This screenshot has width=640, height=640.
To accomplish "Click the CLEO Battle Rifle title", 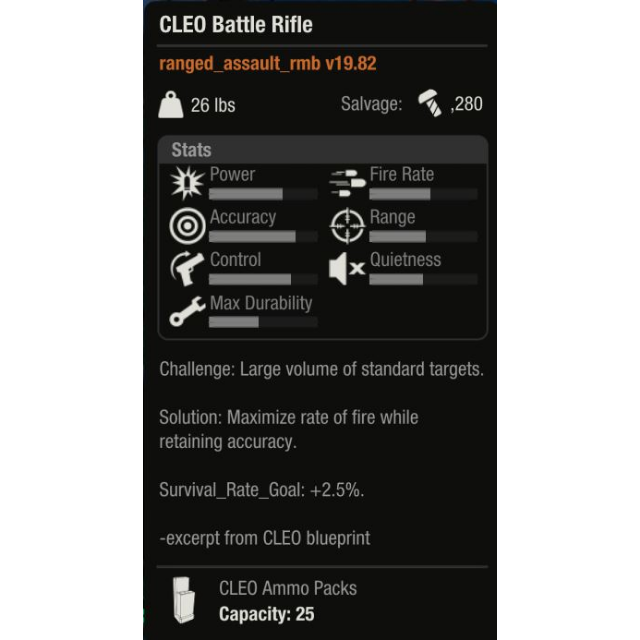I will 235,24.
